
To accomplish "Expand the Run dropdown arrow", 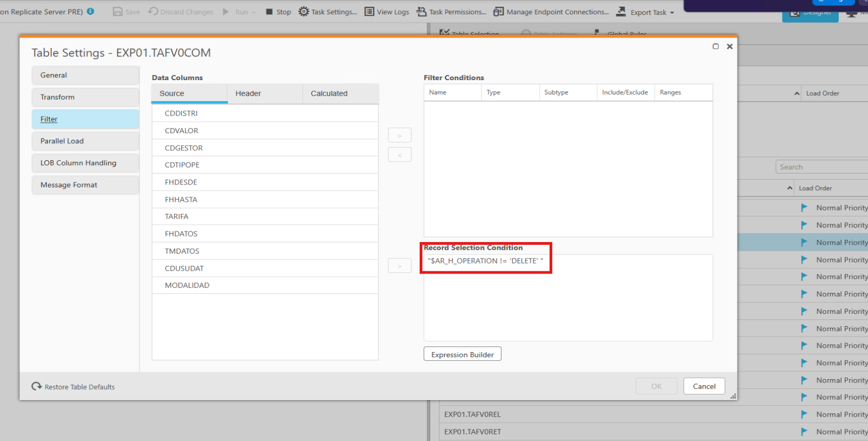I will click(254, 12).
